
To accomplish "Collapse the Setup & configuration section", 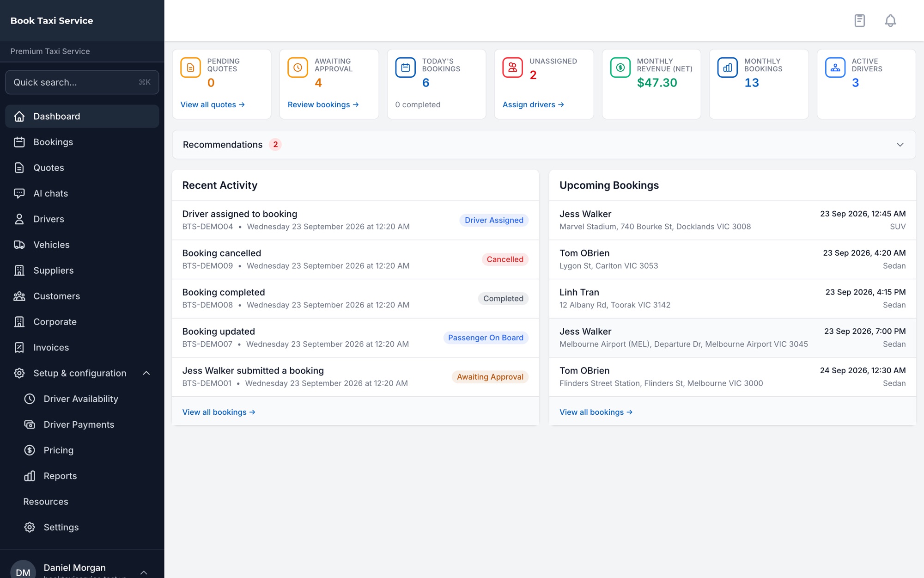I will coord(146,373).
